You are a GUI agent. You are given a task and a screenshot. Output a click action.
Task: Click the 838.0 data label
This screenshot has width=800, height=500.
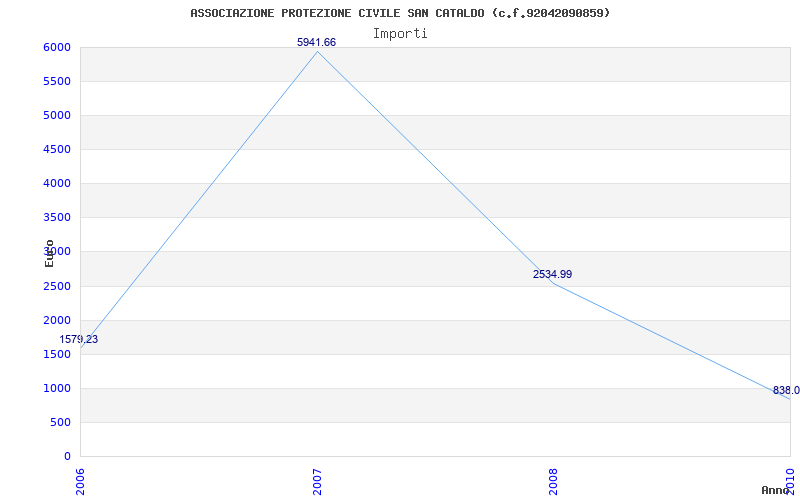pyautogui.click(x=786, y=390)
